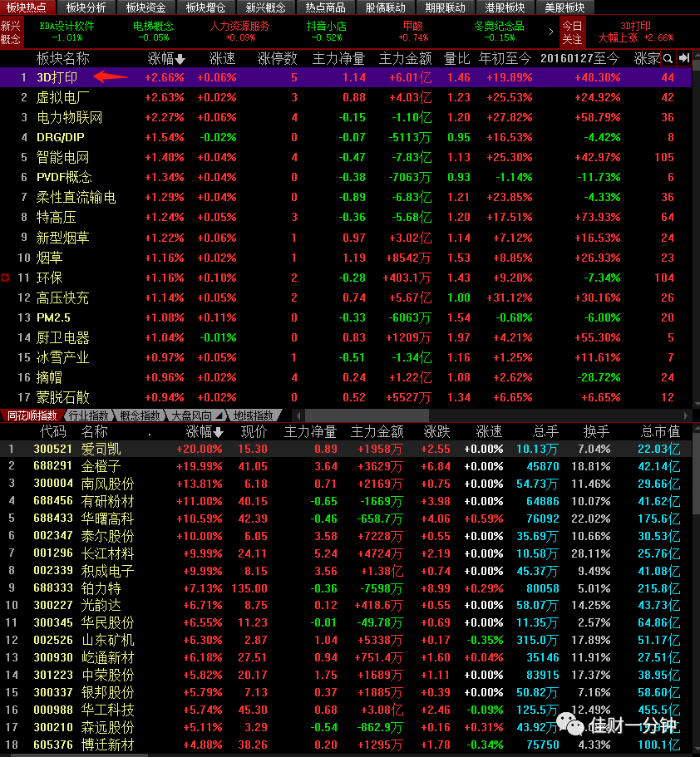Expand the 大盘风向 tab dropdown triangle

click(x=219, y=415)
